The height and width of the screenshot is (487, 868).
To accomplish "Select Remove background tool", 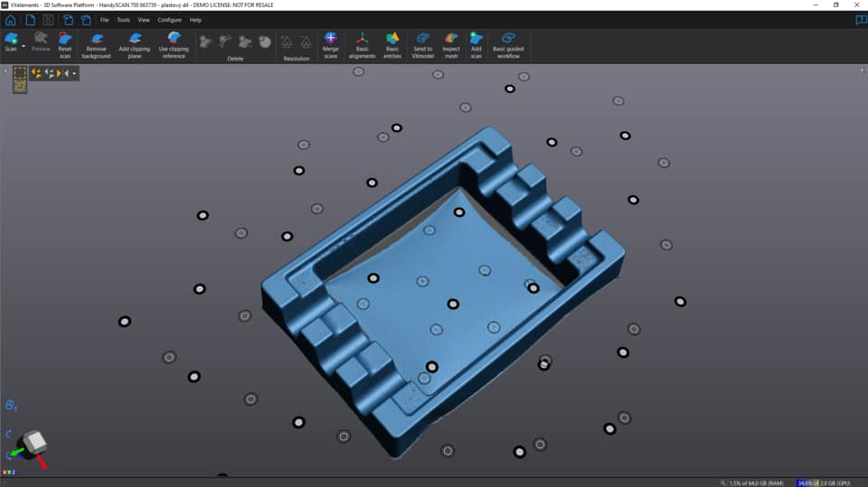I will pyautogui.click(x=96, y=45).
